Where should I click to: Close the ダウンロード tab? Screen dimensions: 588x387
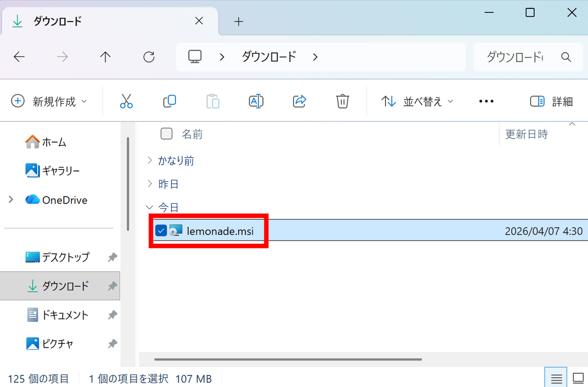click(x=199, y=21)
